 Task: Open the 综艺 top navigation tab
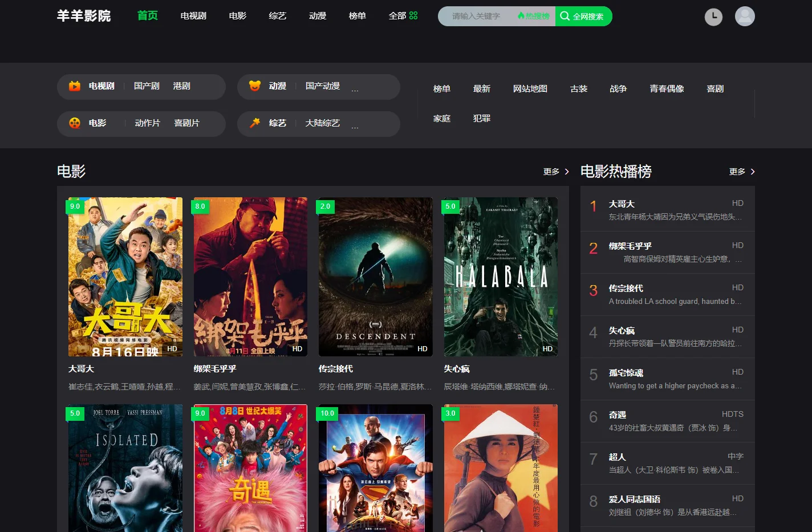pyautogui.click(x=278, y=16)
